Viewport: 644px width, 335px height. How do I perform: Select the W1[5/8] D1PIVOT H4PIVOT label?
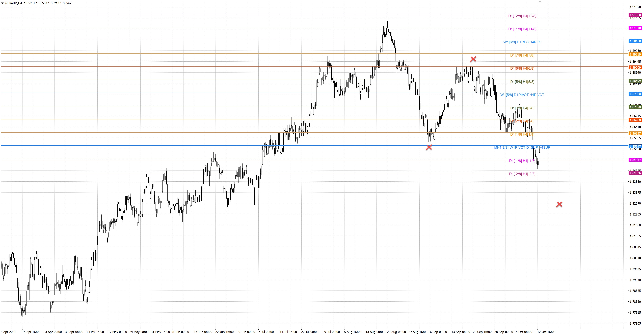tap(522, 95)
